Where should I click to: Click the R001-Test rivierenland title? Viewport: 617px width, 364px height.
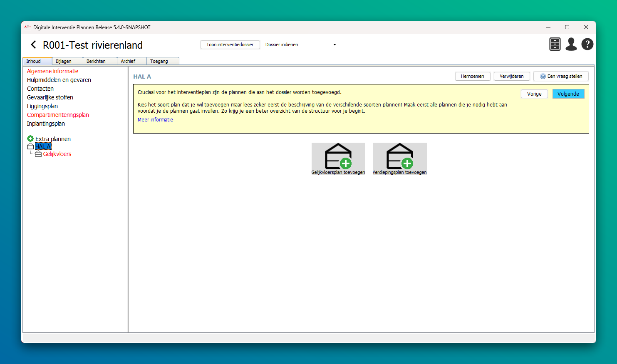[93, 45]
